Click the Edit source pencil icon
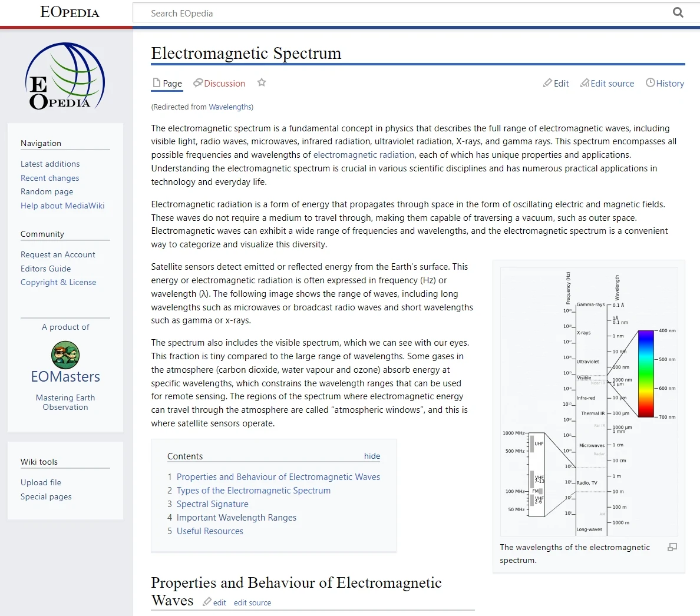700x616 pixels. point(585,83)
